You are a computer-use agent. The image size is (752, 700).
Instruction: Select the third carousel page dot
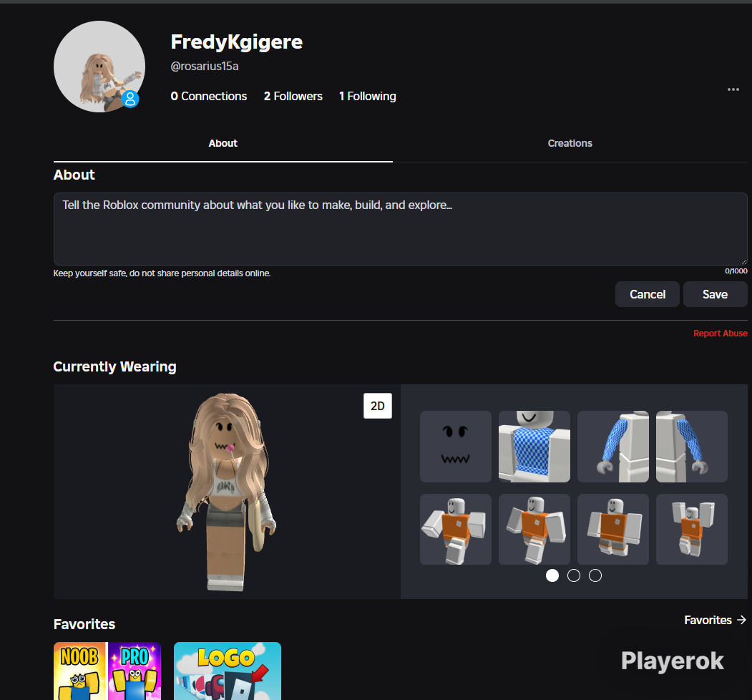click(595, 575)
